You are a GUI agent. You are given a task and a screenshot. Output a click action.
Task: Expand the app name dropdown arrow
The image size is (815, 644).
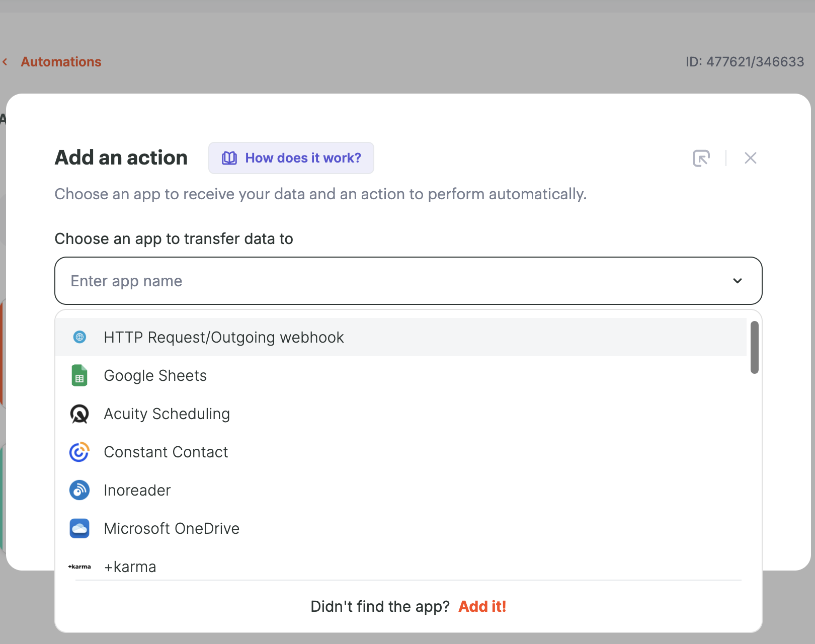[738, 281]
